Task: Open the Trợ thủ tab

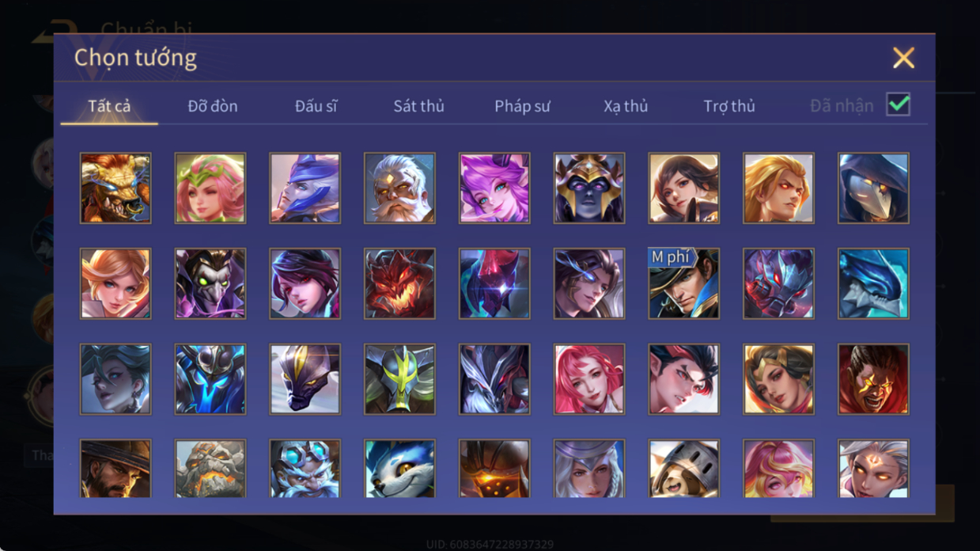Action: coord(729,106)
